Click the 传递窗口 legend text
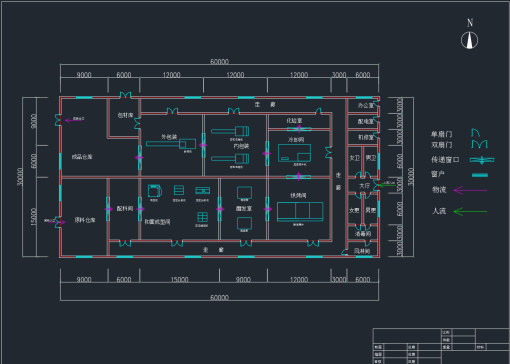The image size is (510, 364). click(445, 160)
